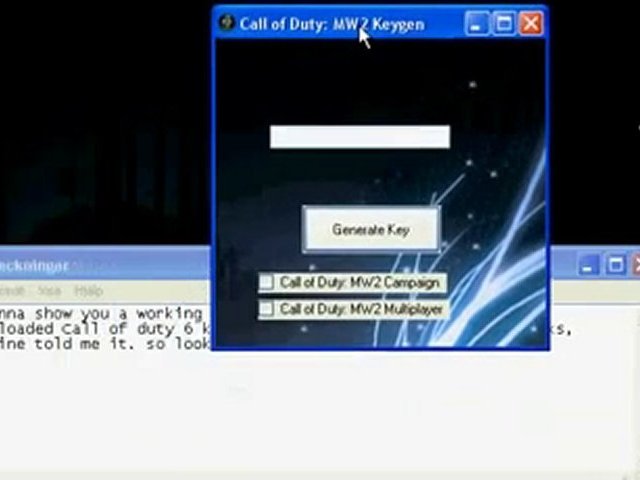
Task: Tick the Call of Duty: MW2 Multiplayer checkbox
Action: [x=267, y=310]
